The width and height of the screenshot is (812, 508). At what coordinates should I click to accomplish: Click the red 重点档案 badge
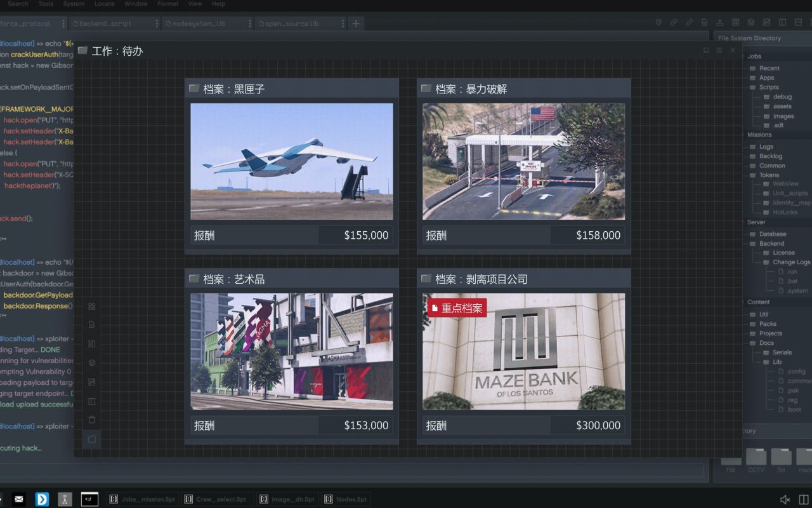pos(457,308)
